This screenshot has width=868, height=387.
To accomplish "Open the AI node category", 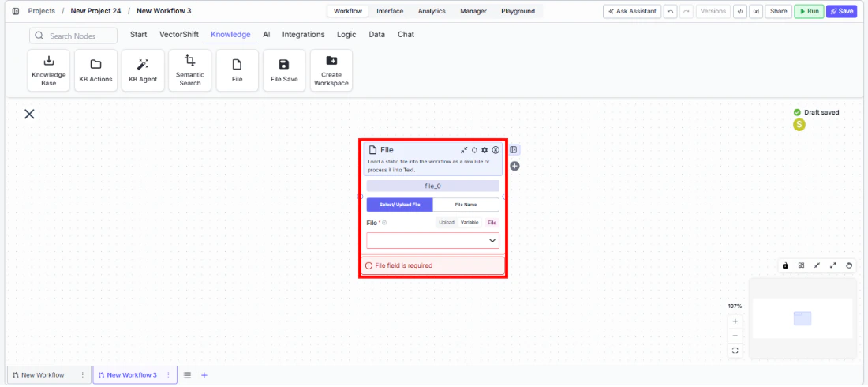I will tap(266, 35).
